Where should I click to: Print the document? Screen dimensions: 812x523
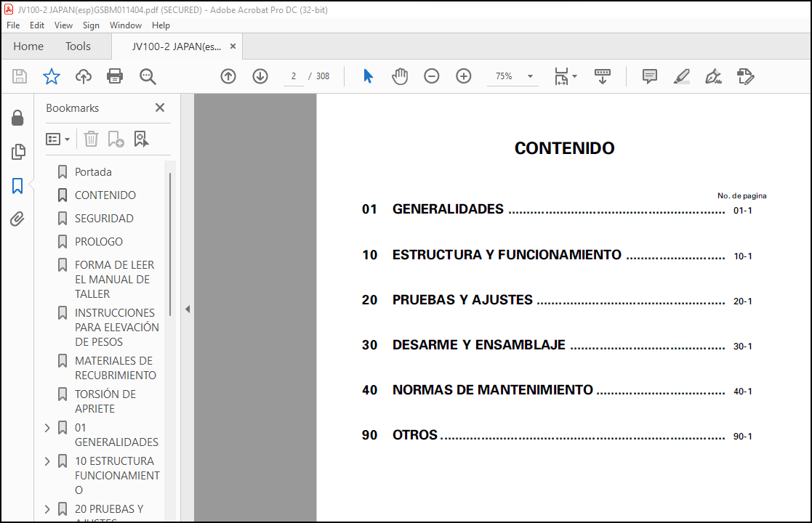click(114, 76)
